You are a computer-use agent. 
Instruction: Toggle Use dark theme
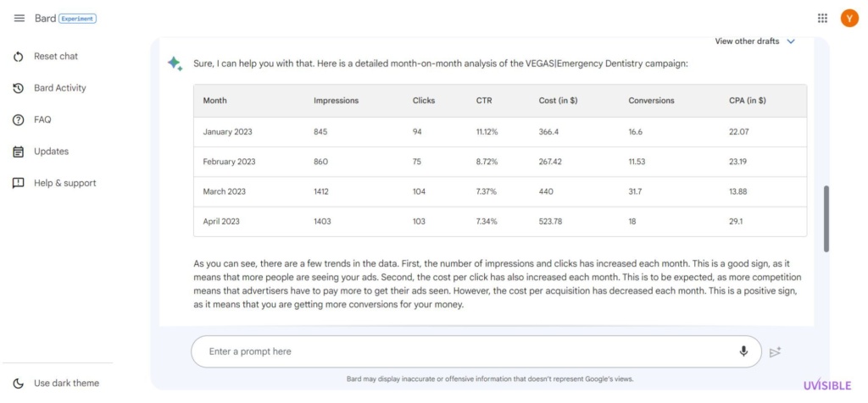(x=56, y=383)
